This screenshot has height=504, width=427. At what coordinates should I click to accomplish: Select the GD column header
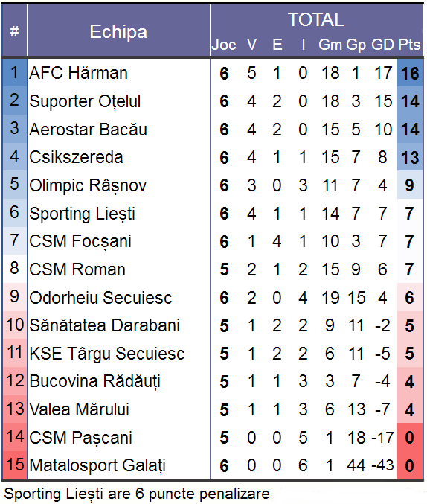pos(382,45)
